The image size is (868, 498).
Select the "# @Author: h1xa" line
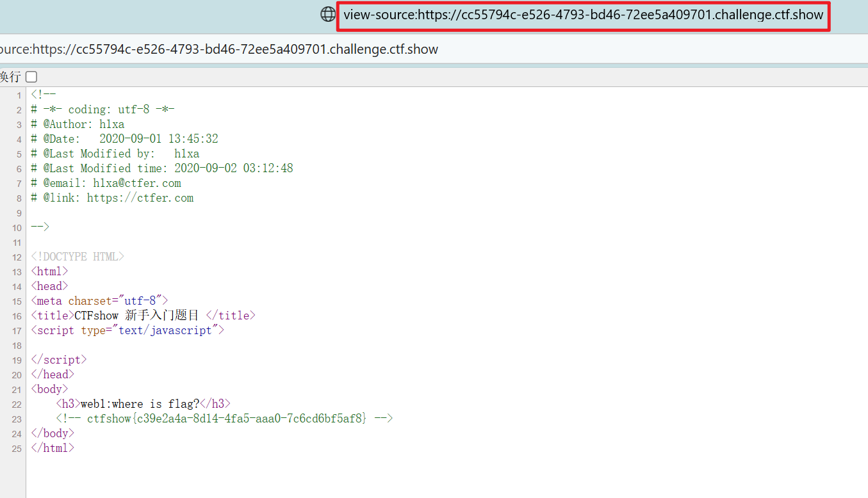[78, 124]
